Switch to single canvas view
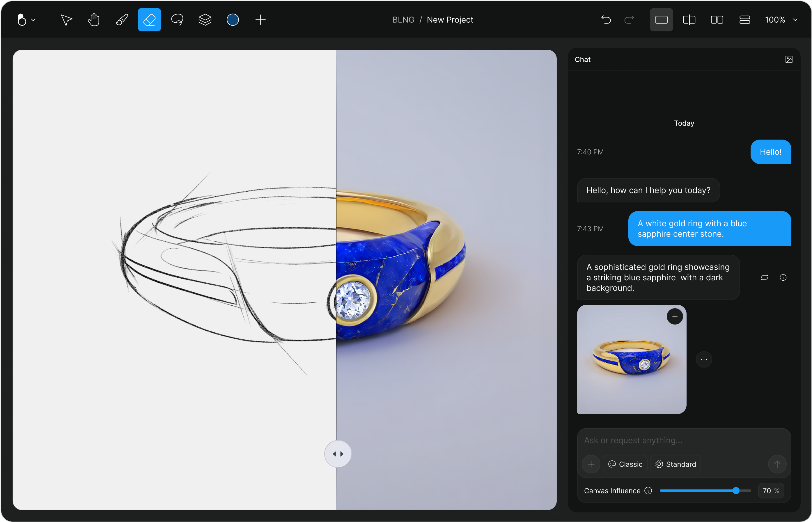812x522 pixels. click(x=661, y=20)
